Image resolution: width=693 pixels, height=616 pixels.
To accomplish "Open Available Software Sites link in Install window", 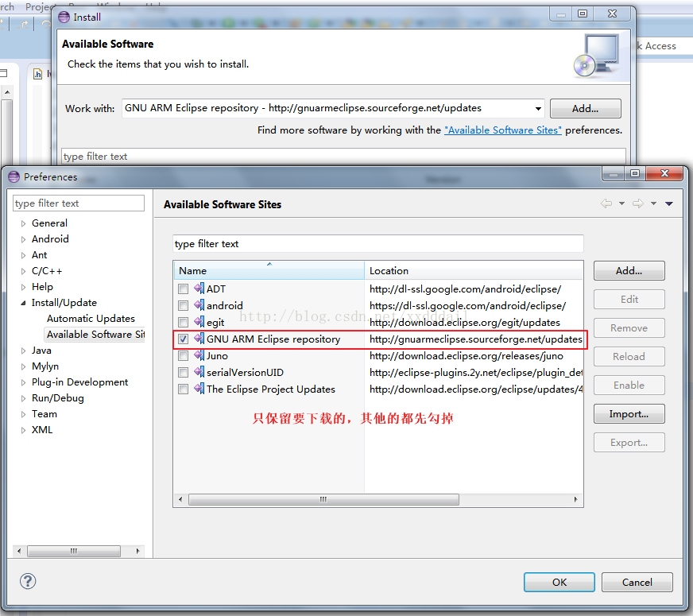I will (x=503, y=130).
